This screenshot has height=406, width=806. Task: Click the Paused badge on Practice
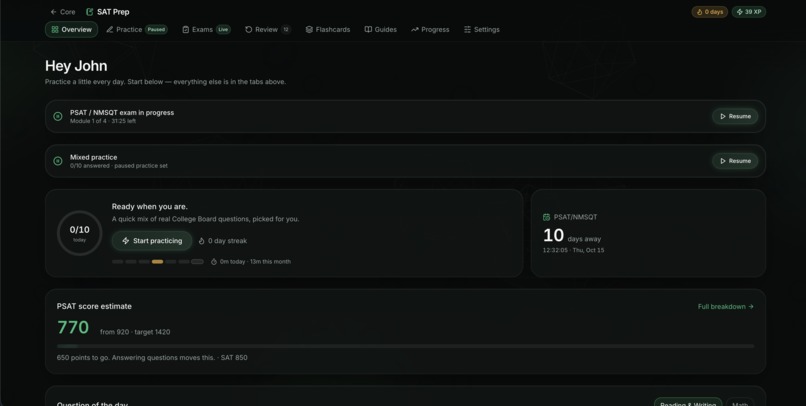[x=156, y=29]
